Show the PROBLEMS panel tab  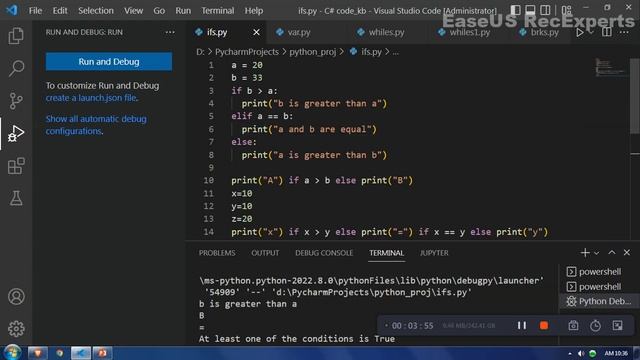pos(217,253)
